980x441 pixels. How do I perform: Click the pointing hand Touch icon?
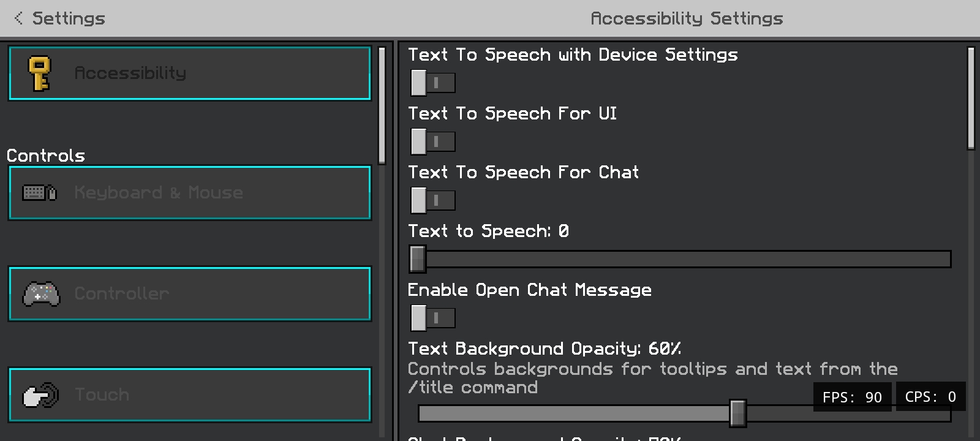40,395
